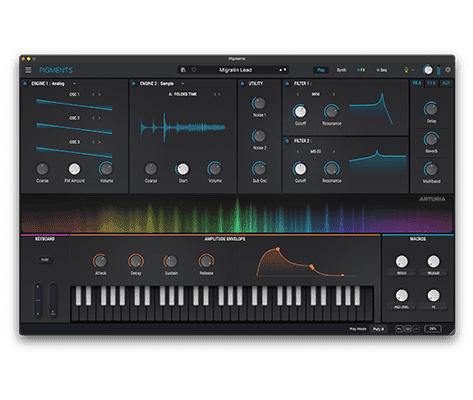The image size is (473, 400).
Task: Click the first macro label button
Action: point(402,273)
